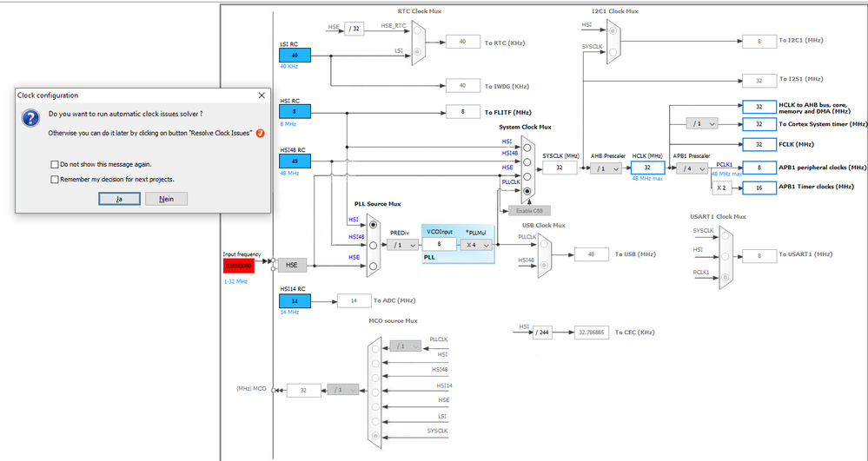Close the Clock configuration dialog
The image size is (868, 461).
pos(262,95)
